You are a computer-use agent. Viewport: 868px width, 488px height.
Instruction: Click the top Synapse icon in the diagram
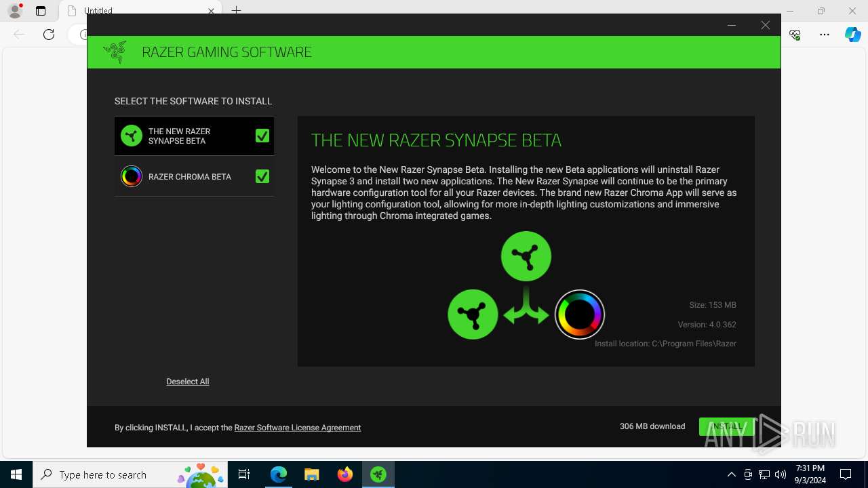pos(526,256)
